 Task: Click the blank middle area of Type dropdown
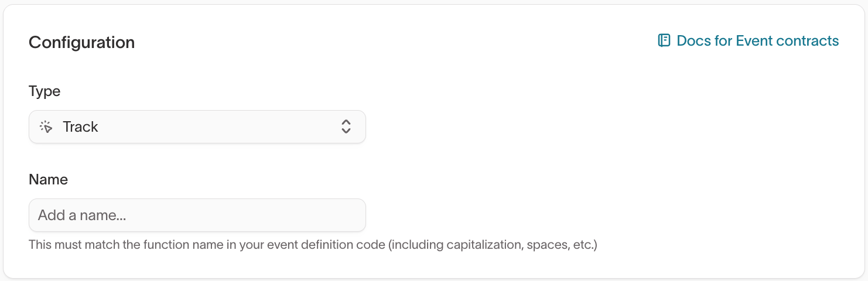(217, 126)
